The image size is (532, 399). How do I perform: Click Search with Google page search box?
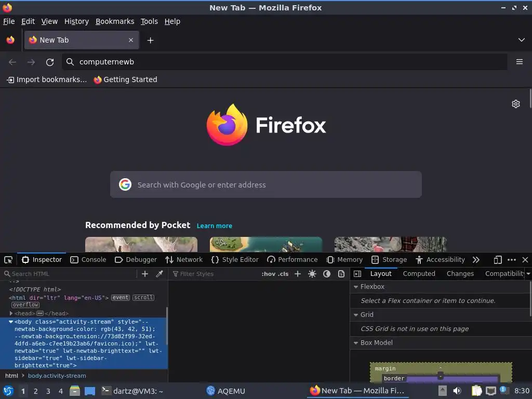pyautogui.click(x=265, y=184)
